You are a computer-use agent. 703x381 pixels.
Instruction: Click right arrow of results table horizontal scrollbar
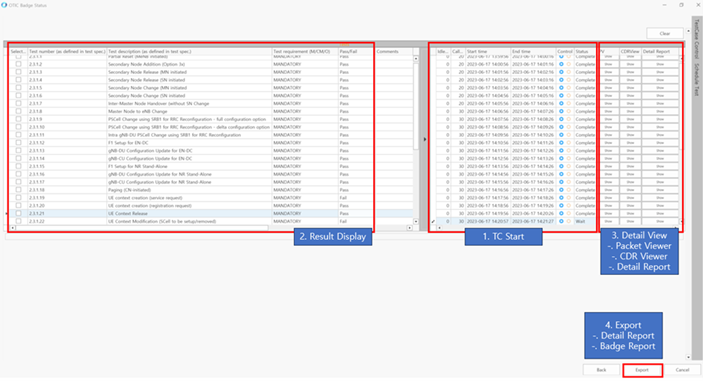(409, 228)
